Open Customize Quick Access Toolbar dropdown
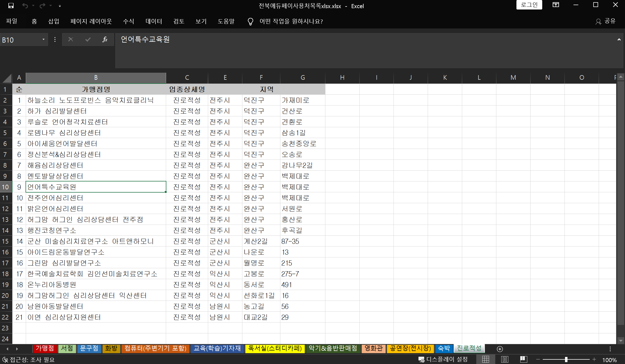This screenshot has height=364, width=625. click(x=60, y=6)
